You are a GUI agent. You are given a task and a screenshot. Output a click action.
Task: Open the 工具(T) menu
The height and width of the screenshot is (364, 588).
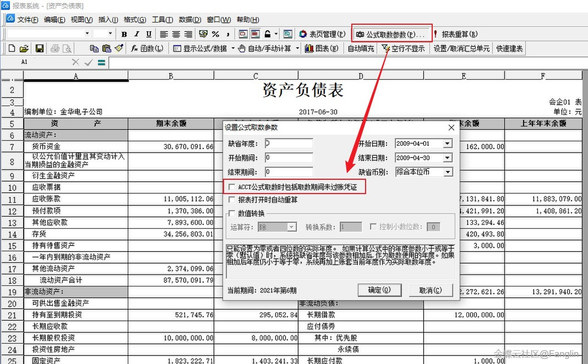pos(162,20)
